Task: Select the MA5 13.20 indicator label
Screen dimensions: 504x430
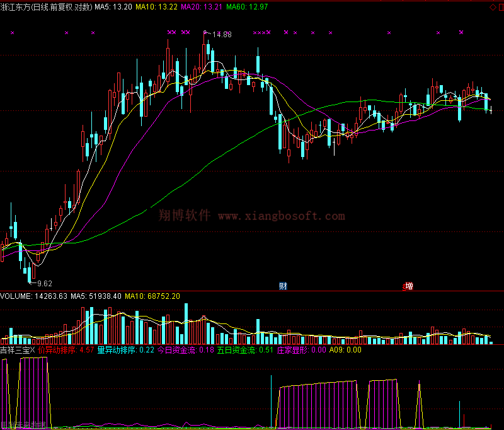Action: (x=113, y=7)
